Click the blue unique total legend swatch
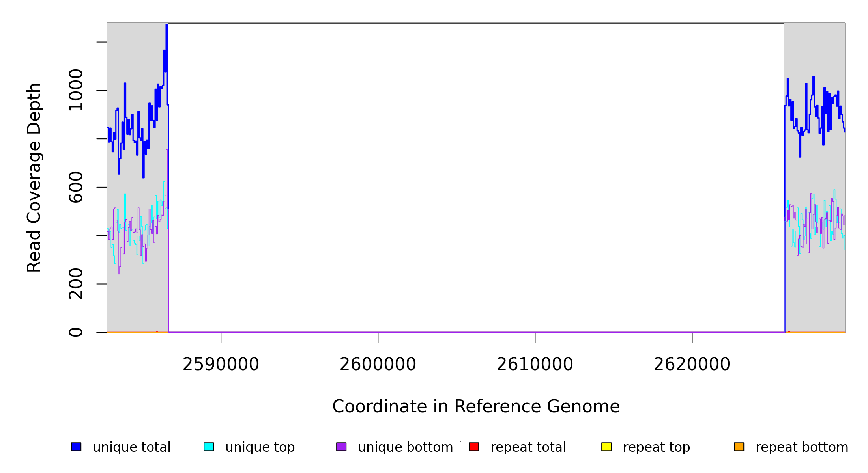The width and height of the screenshot is (868, 473). (x=76, y=447)
